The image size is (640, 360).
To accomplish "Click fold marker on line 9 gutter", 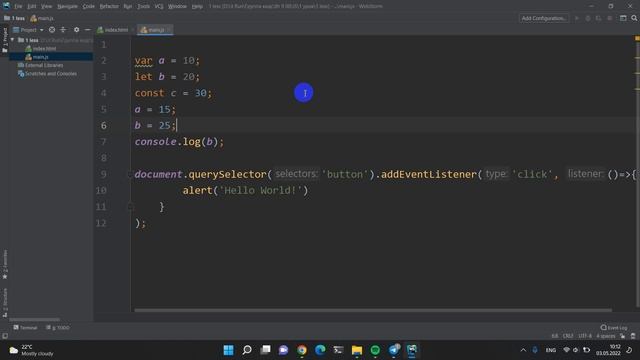I will [130, 174].
